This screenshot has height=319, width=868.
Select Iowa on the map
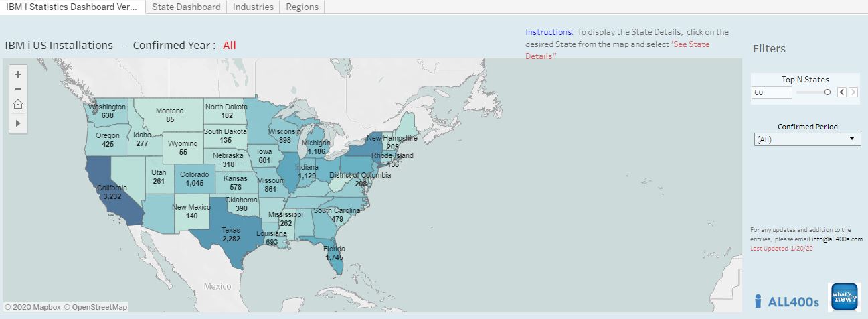[x=265, y=156]
